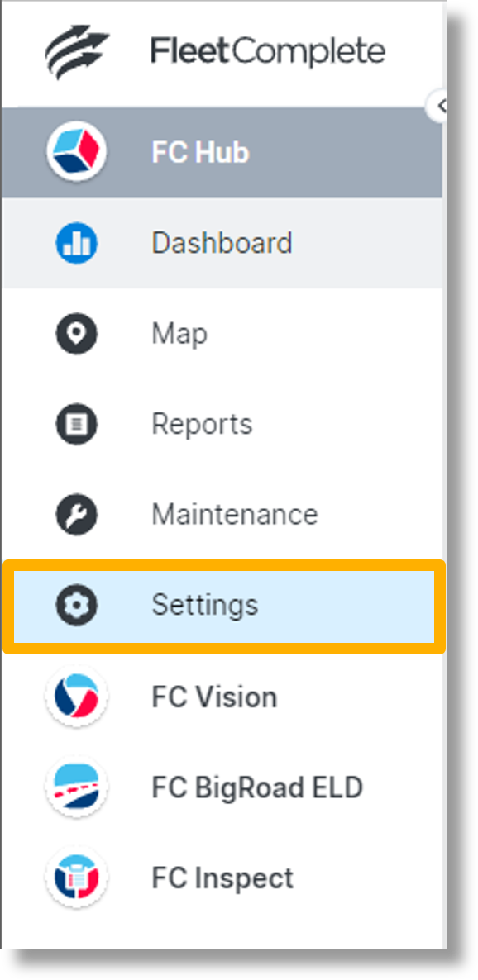This screenshot has width=478, height=980.
Task: Select the FC Hub cube icon
Action: pos(75,152)
